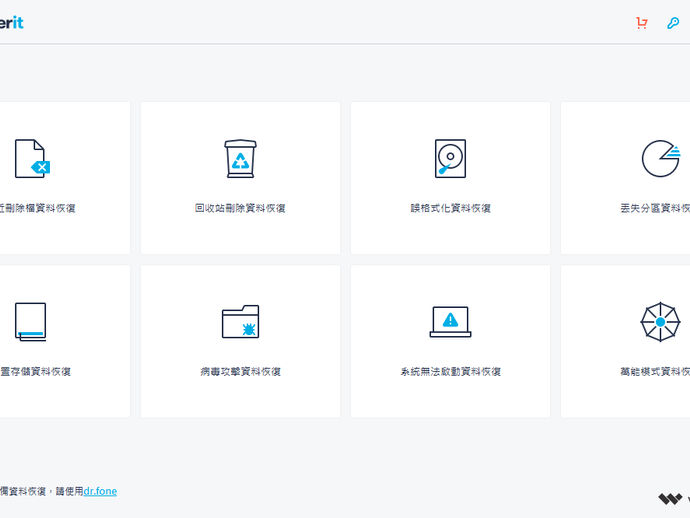Click the 系統無法啟動資料恢復 label
This screenshot has height=518, width=690.
click(450, 371)
